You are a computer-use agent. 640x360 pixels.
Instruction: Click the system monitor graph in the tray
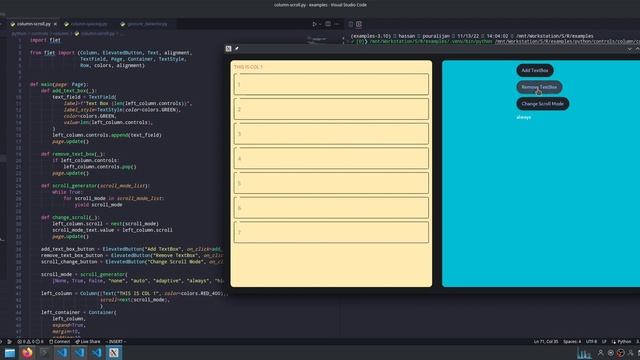(x=584, y=353)
